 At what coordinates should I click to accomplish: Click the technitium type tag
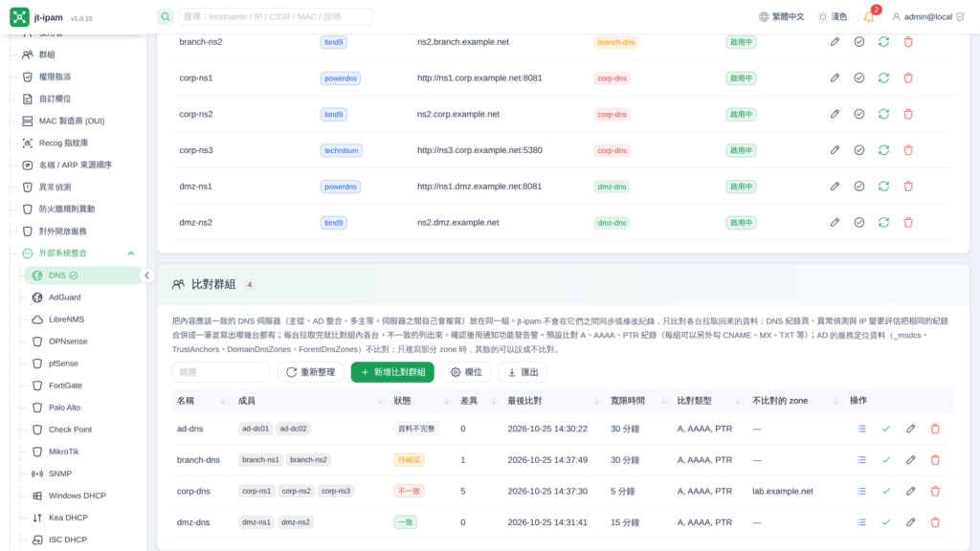342,150
